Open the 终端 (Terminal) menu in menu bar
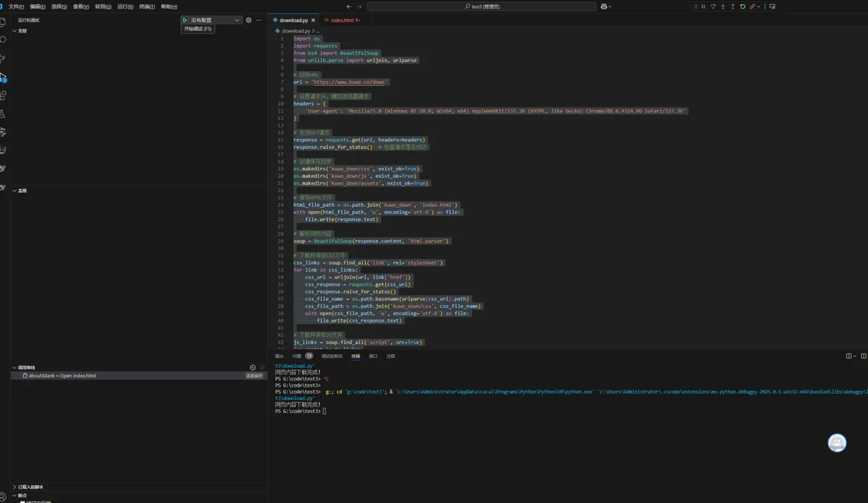This screenshot has height=503, width=868. 147,7
